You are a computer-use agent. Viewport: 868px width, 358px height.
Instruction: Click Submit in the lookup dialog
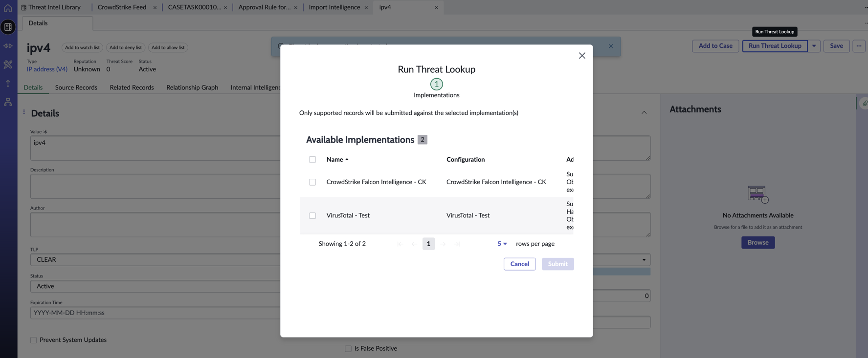pyautogui.click(x=558, y=264)
